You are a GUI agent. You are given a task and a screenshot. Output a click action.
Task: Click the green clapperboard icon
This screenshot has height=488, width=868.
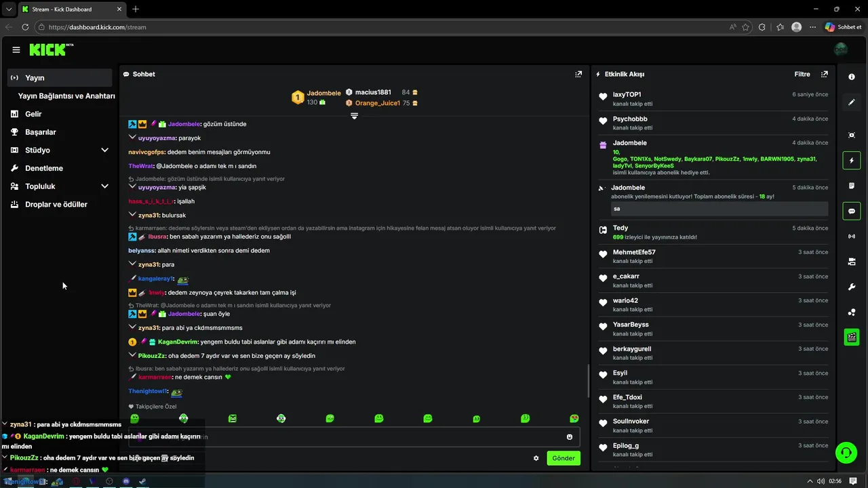pos(852,337)
